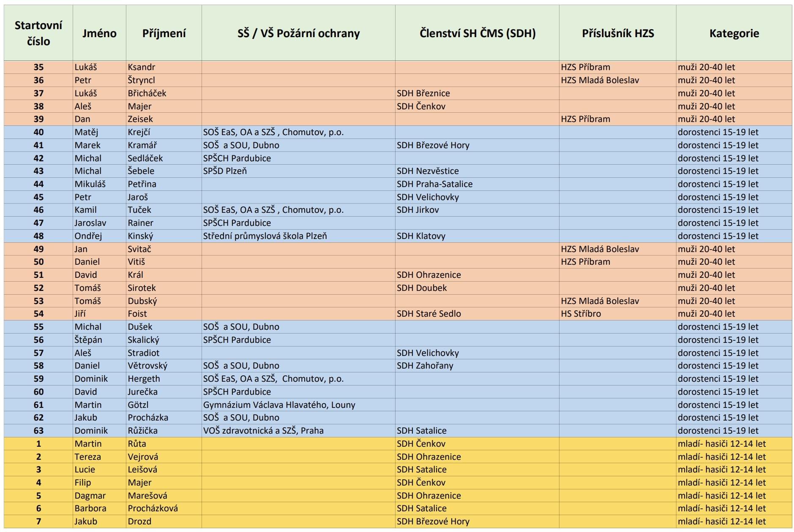Screen dimensions: 794x532
Task: Click the category cell for Jakub Drozd
Action: click(734, 521)
